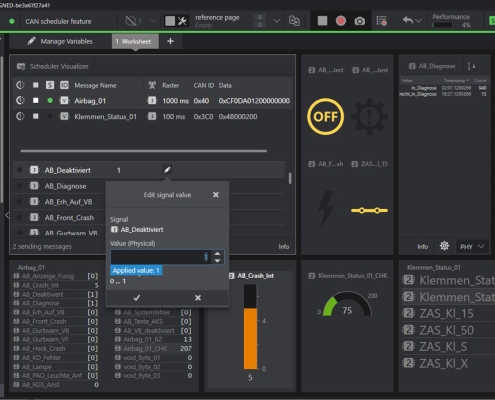The height and width of the screenshot is (400, 495).
Task: Select ZAS_Kl_S in Klemmen_Status_01 list
Action: coord(443,347)
